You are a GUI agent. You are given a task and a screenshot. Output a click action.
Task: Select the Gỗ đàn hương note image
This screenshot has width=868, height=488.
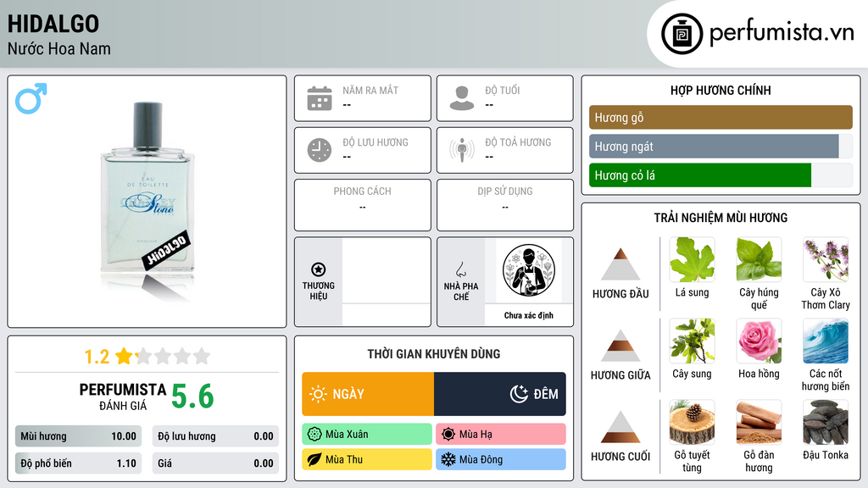pyautogui.click(x=759, y=423)
